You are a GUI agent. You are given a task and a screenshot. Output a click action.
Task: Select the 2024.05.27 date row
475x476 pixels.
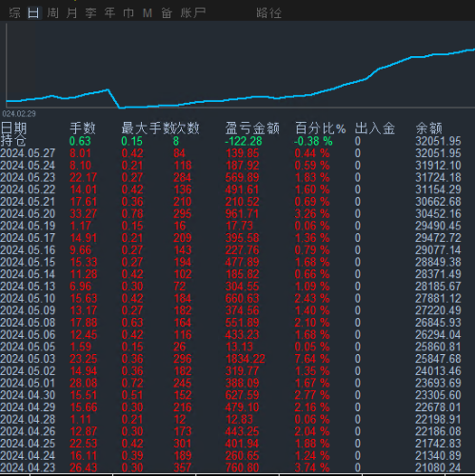point(28,153)
